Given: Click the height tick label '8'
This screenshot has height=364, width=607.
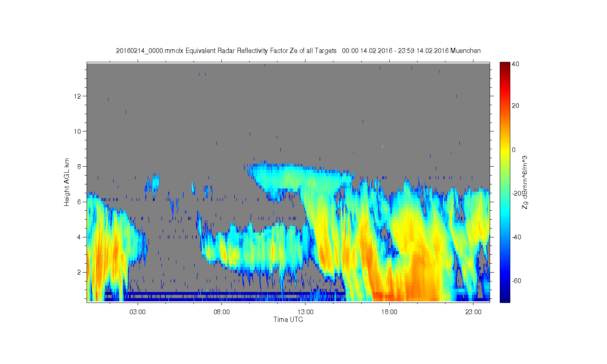Looking at the screenshot, I should click(80, 166).
